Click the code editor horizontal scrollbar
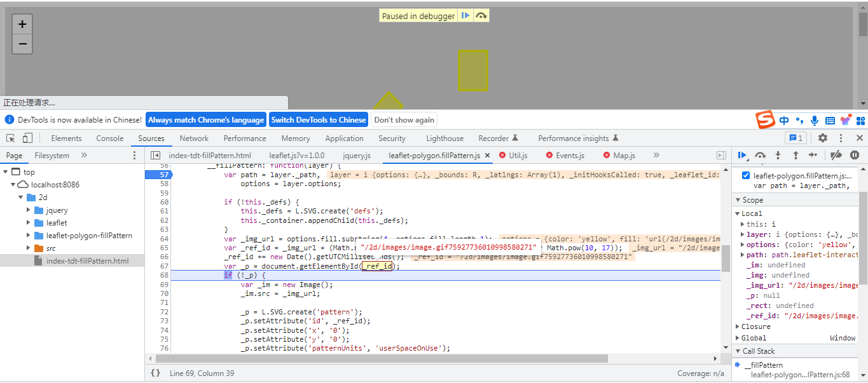 coord(382,358)
